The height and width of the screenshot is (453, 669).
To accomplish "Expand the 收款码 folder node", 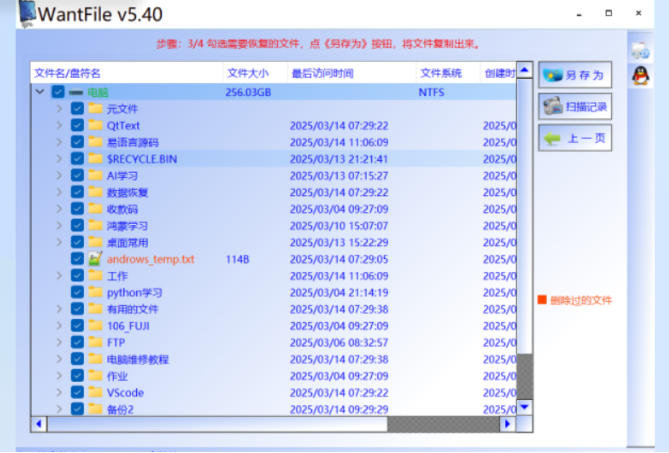I will click(x=59, y=209).
